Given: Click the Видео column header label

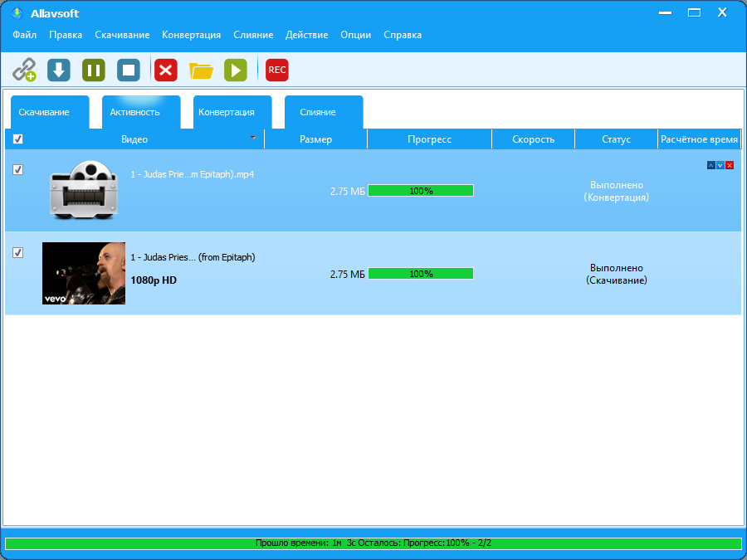Looking at the screenshot, I should 134,139.
